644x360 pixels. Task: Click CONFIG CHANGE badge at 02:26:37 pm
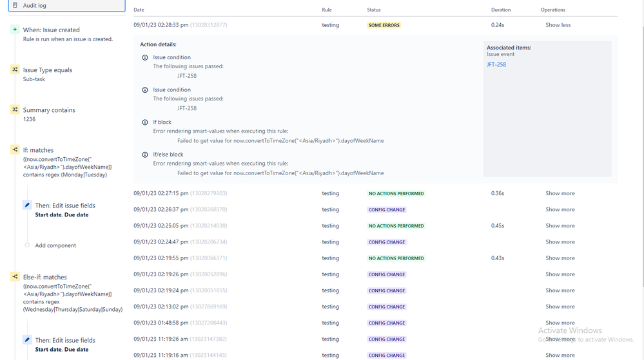[x=387, y=209]
